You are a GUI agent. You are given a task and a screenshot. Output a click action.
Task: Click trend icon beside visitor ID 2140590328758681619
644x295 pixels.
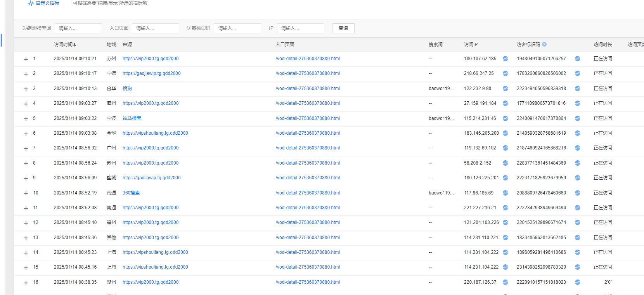coord(578,133)
